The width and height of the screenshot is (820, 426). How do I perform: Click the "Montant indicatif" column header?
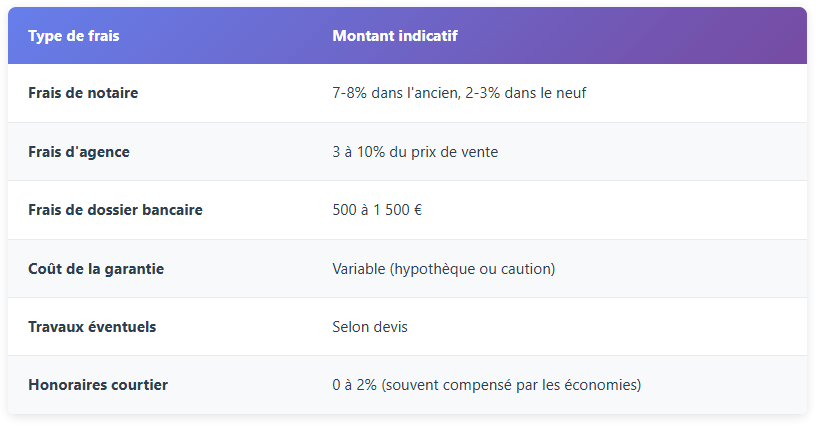(x=395, y=36)
